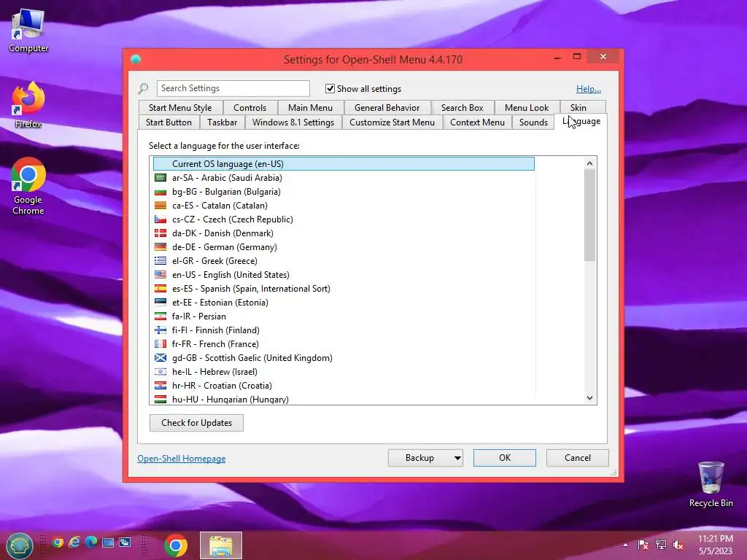Click OK to apply settings
The height and width of the screenshot is (560, 747).
point(505,458)
